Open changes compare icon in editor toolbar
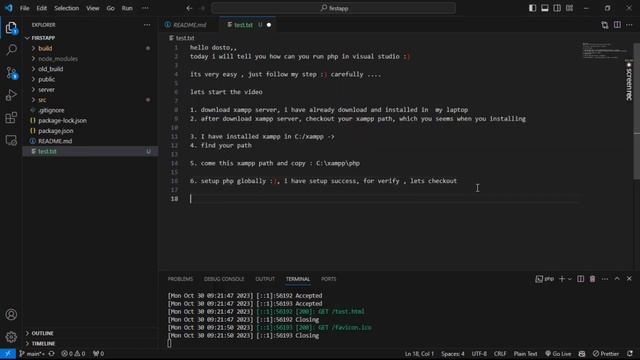Screen dimensions: 640x360 pyautogui.click(x=605, y=25)
